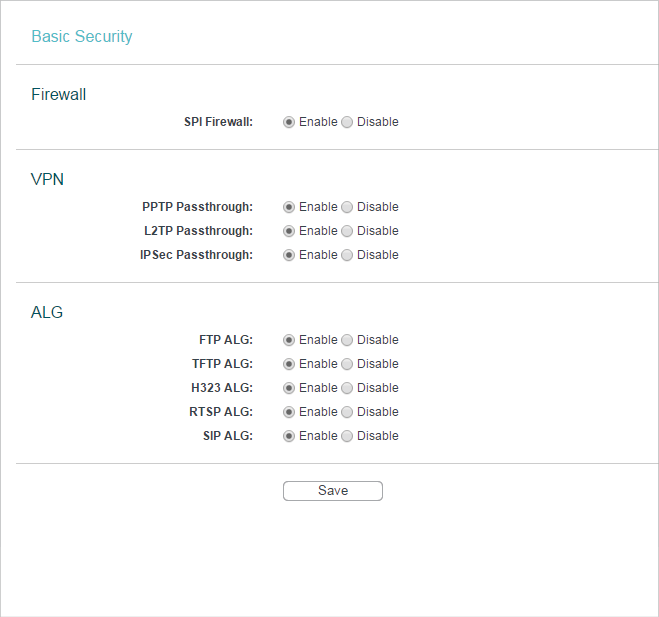Select Enable for FTP ALG
659x617 pixels.
pyautogui.click(x=289, y=340)
